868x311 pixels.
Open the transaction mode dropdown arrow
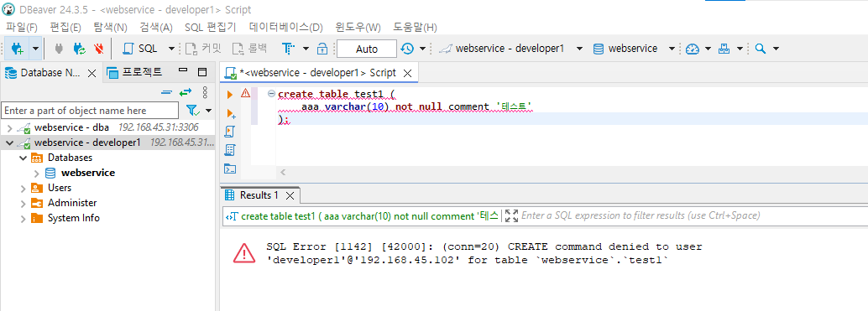tap(306, 49)
